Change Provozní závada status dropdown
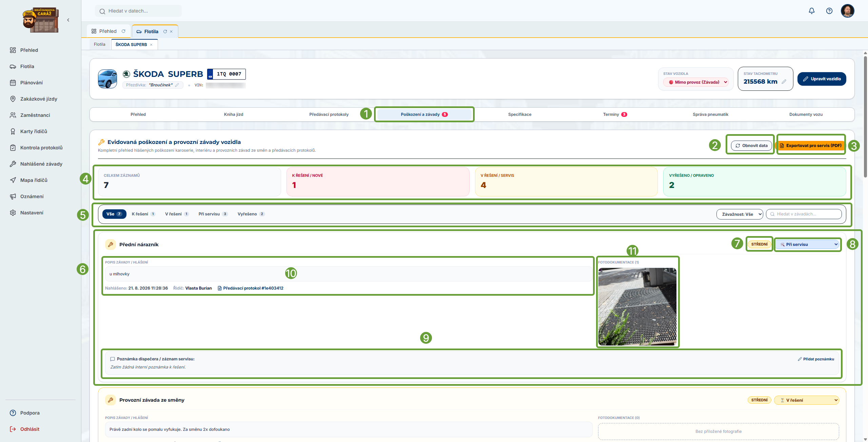868x442 pixels. [807, 400]
